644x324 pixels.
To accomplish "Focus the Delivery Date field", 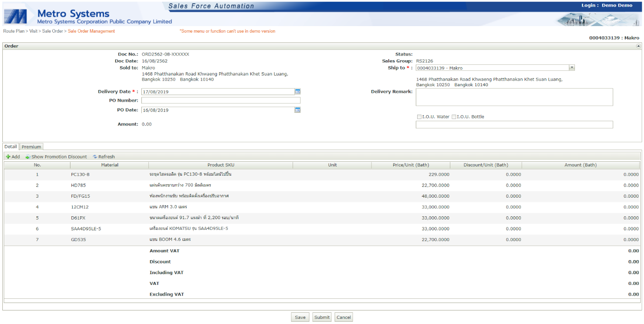I will [218, 92].
